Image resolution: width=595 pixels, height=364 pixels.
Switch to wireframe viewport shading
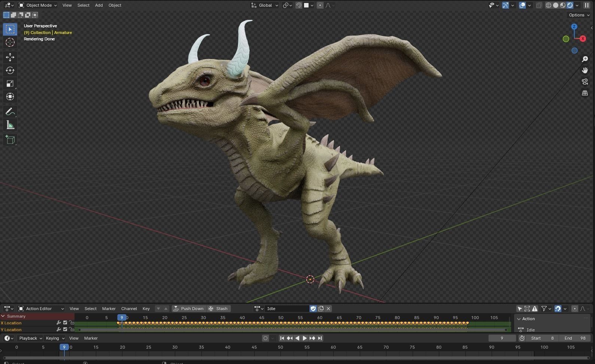coord(549,5)
